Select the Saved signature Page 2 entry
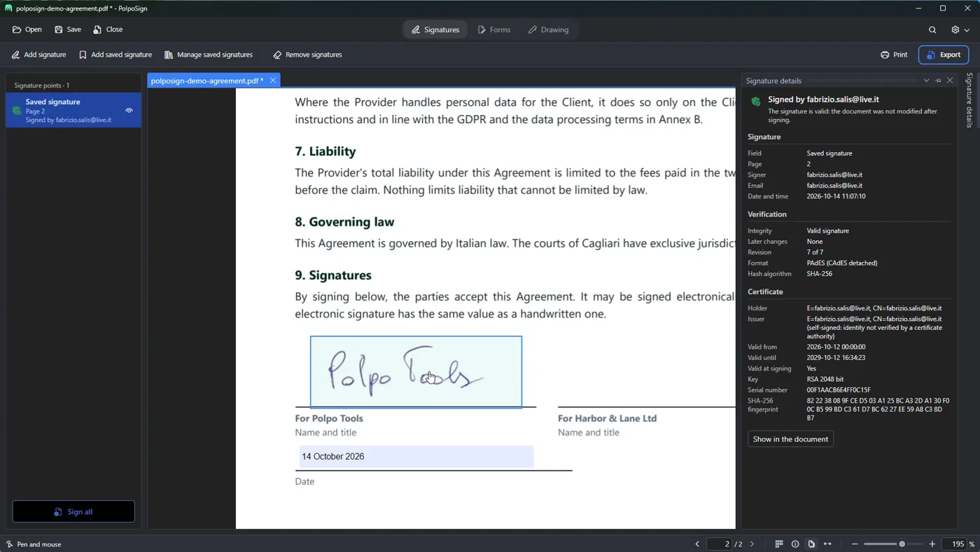Viewport: 980px width, 552px height. tap(73, 110)
